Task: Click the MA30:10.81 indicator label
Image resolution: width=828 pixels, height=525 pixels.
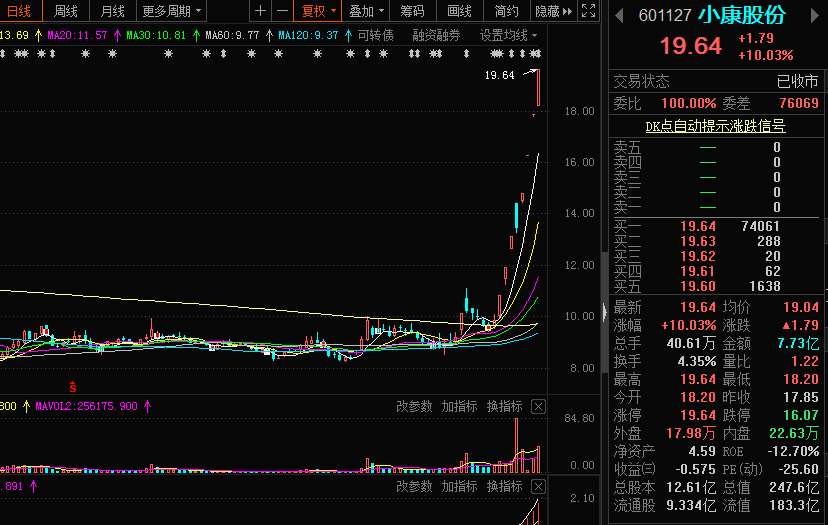Action: pos(156,35)
